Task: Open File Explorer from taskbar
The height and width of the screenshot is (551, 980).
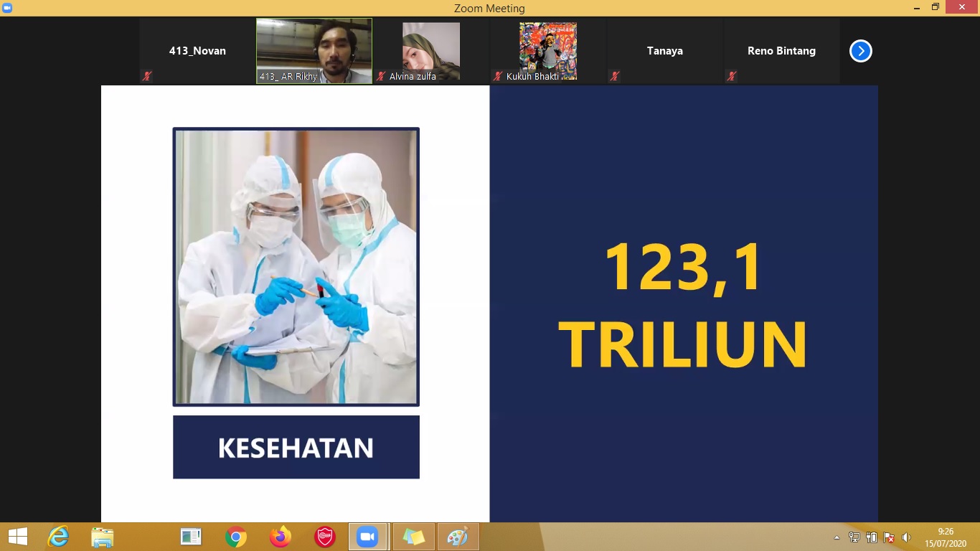Action: (x=103, y=537)
